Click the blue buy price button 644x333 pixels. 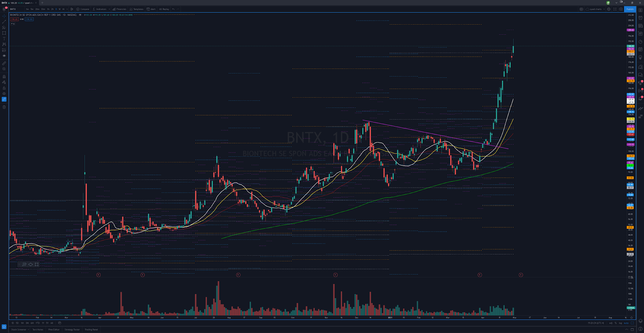29,19
